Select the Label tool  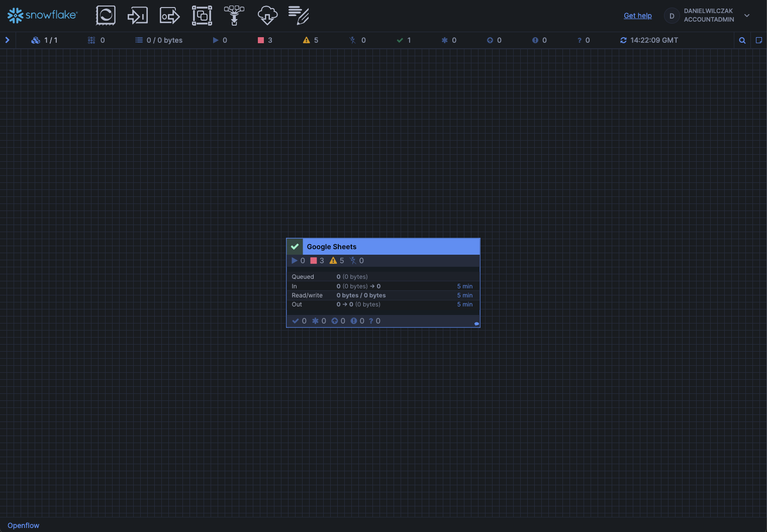(x=299, y=16)
